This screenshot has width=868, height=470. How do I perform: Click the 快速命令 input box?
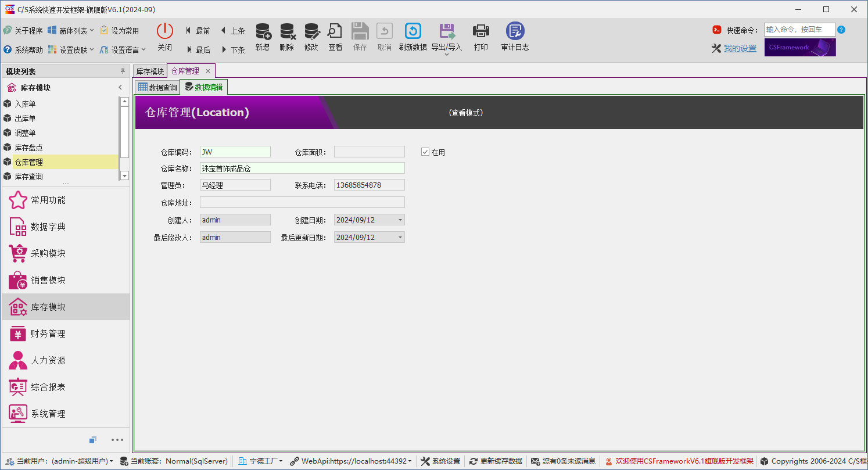[x=799, y=30]
